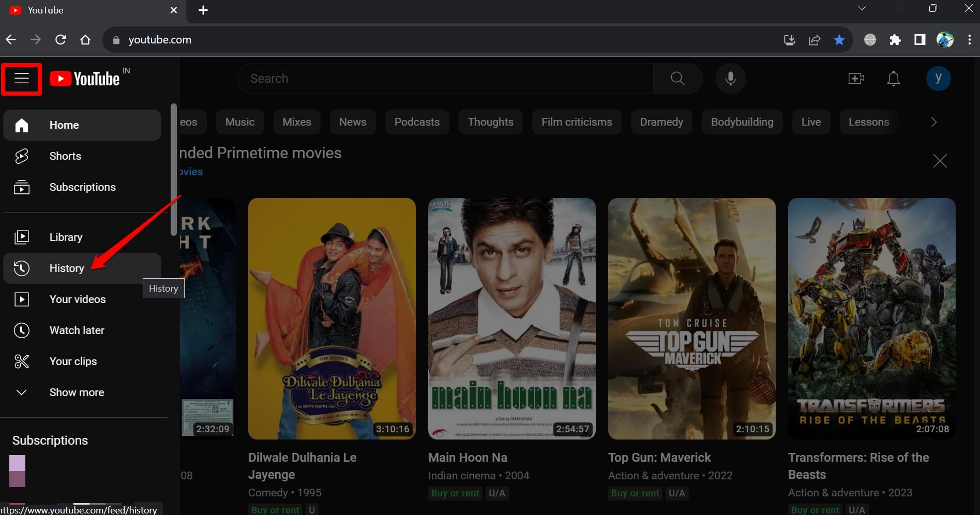Toggle the bookmark star in address bar
The image size is (980, 515).
tap(839, 40)
